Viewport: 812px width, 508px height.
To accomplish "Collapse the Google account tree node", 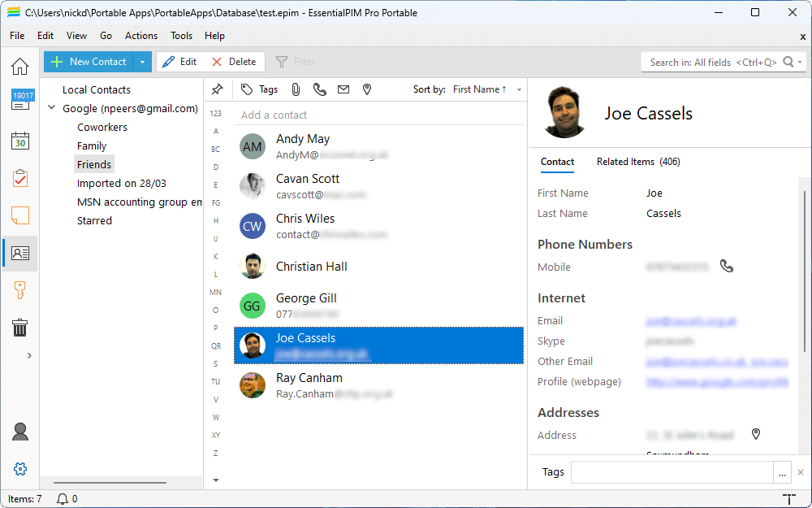I will [x=52, y=108].
